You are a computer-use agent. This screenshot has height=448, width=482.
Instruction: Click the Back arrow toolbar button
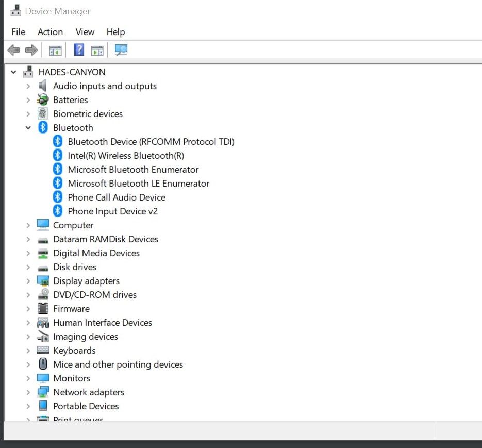14,50
